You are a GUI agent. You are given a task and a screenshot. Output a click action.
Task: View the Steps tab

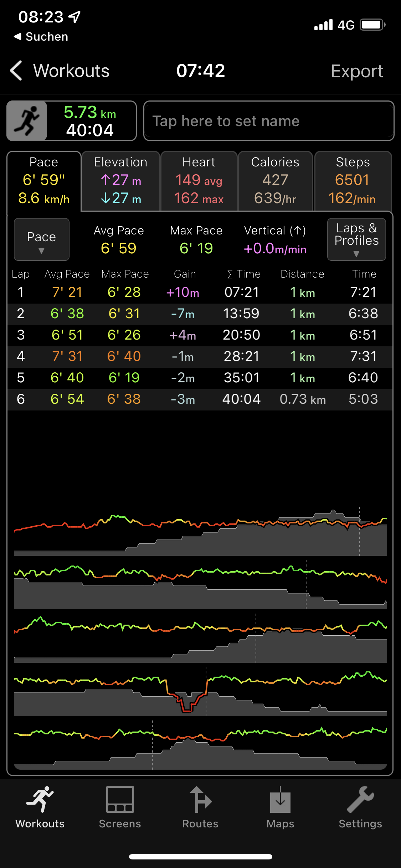(353, 181)
